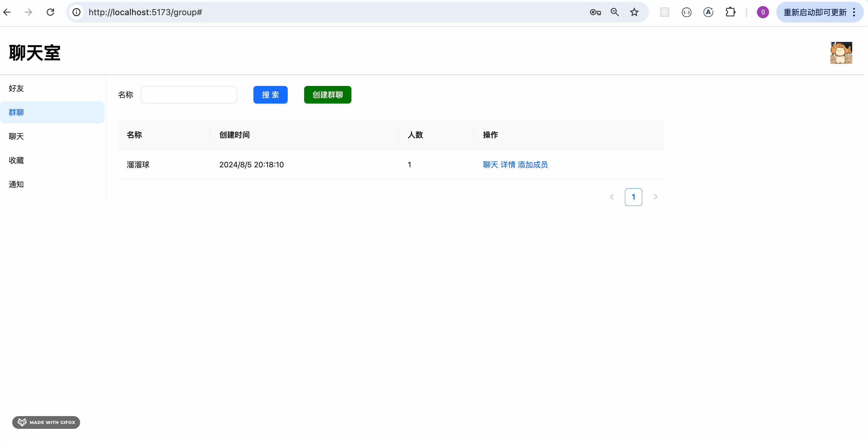Go to previous page with left chevron
The width and height of the screenshot is (868, 441).
tap(612, 197)
